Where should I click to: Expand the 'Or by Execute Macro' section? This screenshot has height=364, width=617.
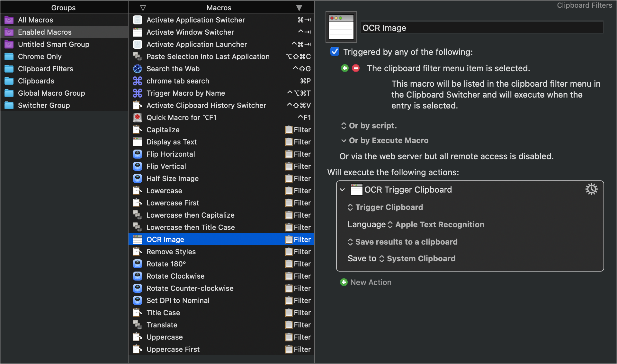344,141
